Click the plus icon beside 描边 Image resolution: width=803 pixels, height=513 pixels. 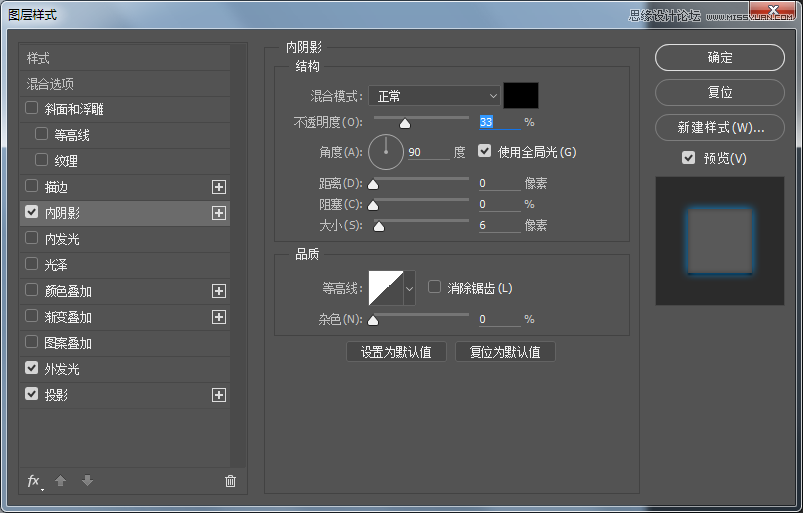[x=219, y=187]
